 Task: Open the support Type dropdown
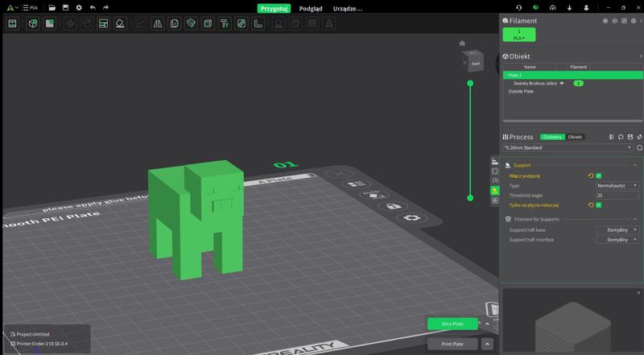tap(617, 185)
